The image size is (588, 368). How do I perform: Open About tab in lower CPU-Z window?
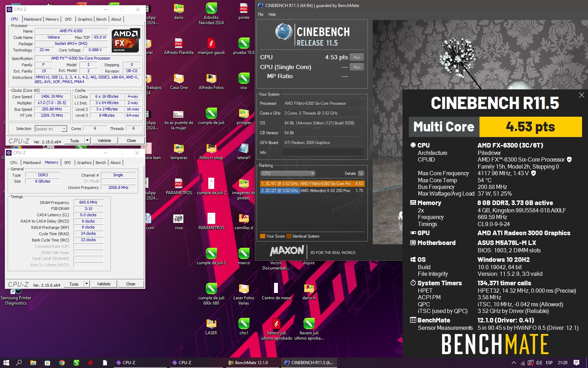click(115, 163)
